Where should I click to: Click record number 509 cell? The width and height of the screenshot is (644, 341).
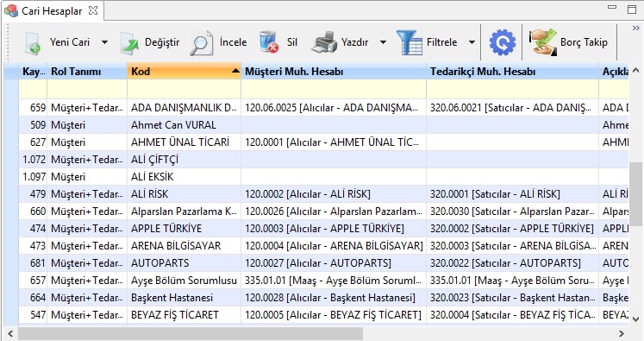coord(33,125)
